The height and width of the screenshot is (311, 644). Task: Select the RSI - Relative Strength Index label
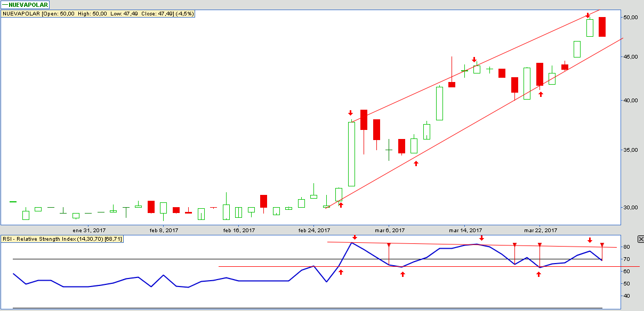[x=62, y=239]
